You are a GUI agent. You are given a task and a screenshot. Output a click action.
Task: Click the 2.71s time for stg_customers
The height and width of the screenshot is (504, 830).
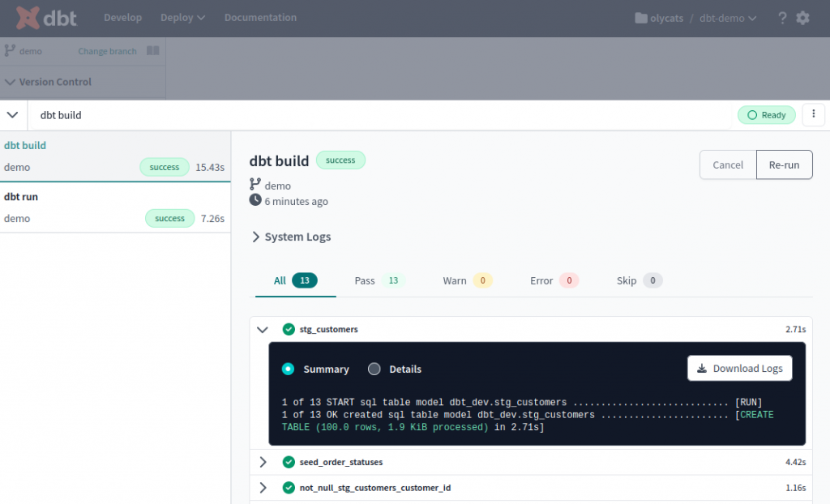click(796, 329)
